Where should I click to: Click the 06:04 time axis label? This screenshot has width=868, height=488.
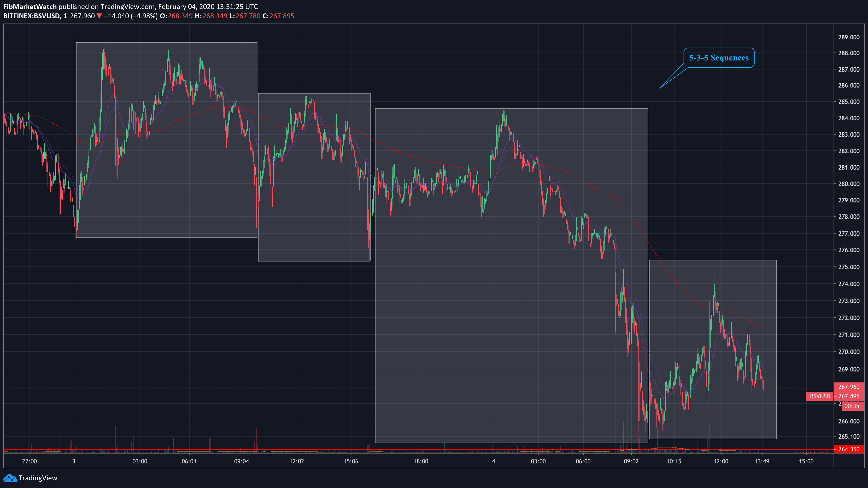tap(189, 461)
